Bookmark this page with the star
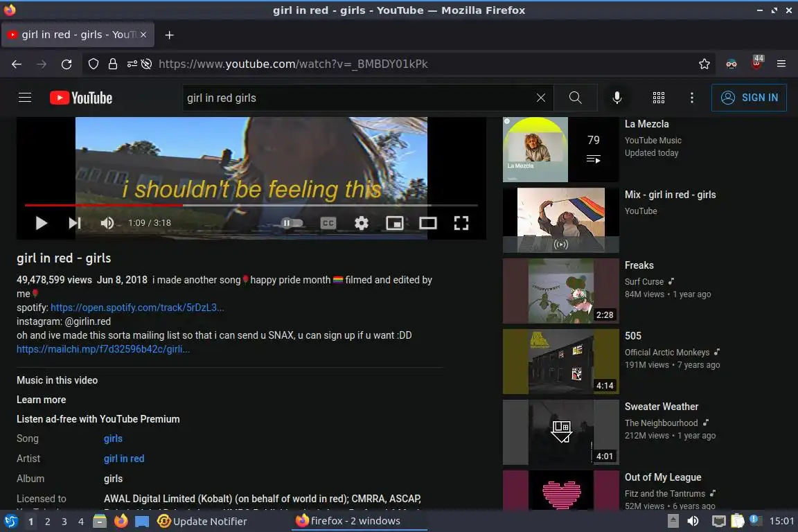 (x=704, y=64)
